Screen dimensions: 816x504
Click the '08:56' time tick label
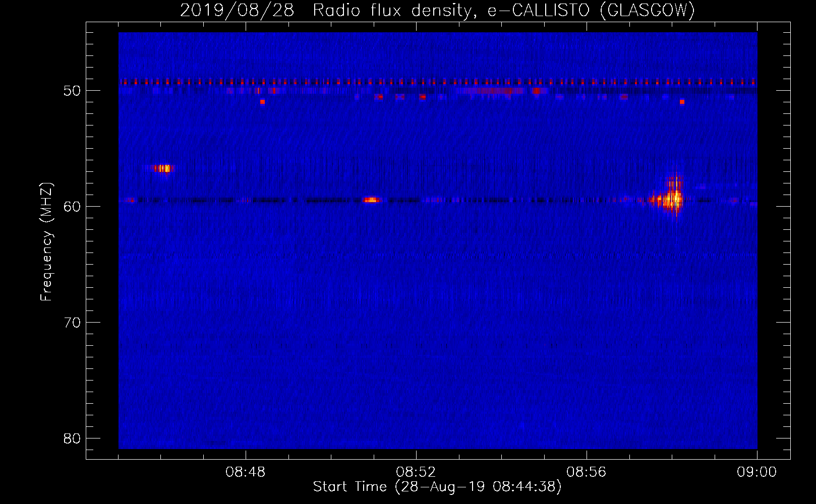pos(587,472)
